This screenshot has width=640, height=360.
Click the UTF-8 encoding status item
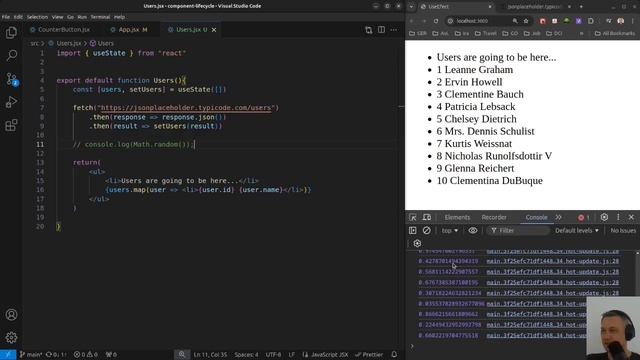[x=273, y=355]
